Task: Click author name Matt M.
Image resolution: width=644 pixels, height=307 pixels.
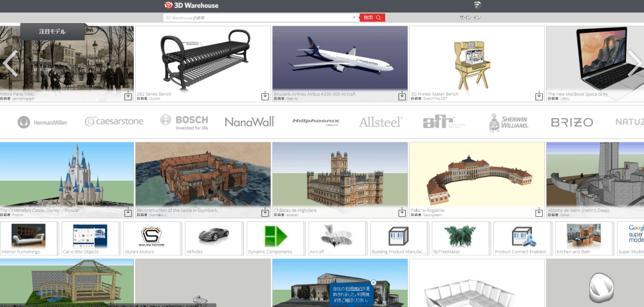Action: click(292, 98)
